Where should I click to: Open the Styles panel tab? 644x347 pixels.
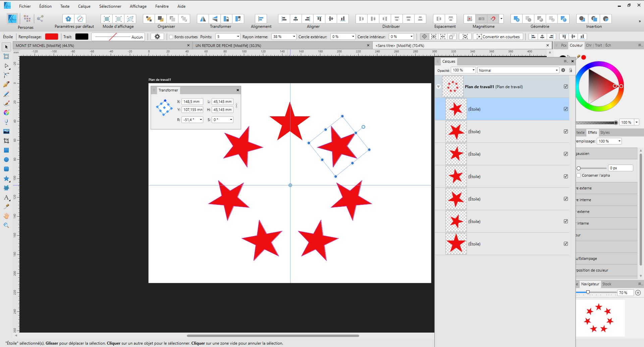(605, 132)
